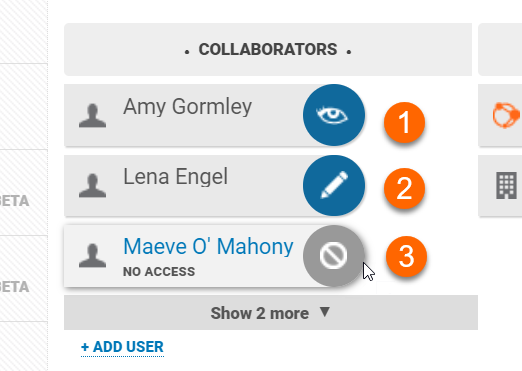This screenshot has width=522, height=371.
Task: Change Lena Engel's edit pencil permission
Action: click(334, 185)
